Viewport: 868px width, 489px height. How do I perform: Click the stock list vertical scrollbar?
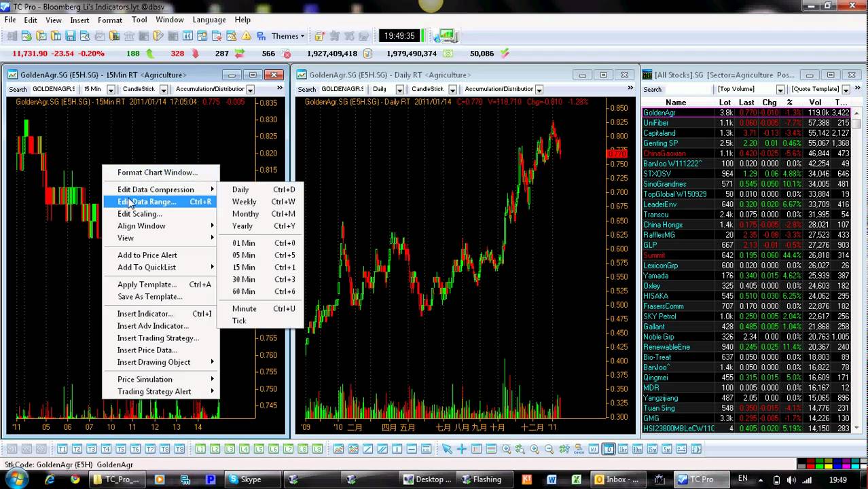pos(857,272)
